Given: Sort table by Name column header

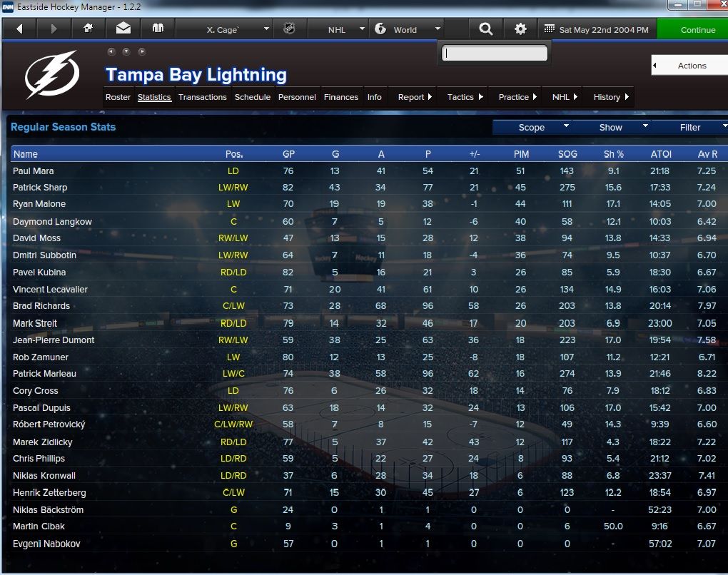Looking at the screenshot, I should click(26, 154).
